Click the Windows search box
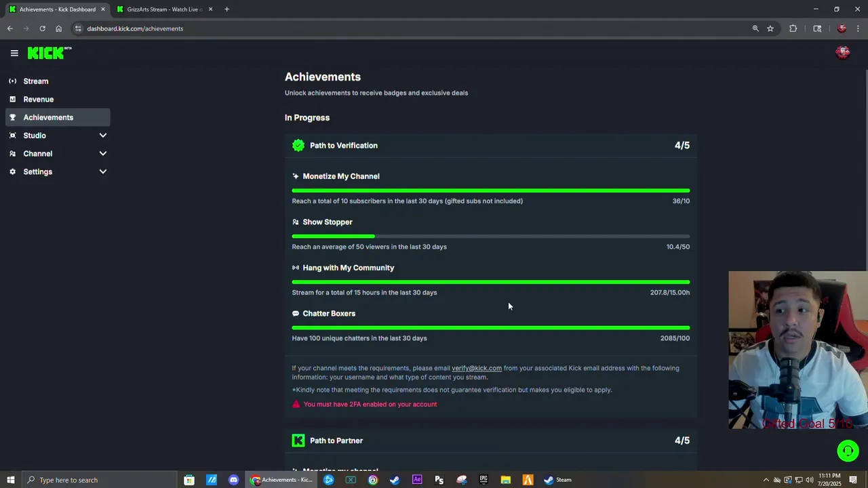This screenshot has width=868, height=488. pos(99,480)
